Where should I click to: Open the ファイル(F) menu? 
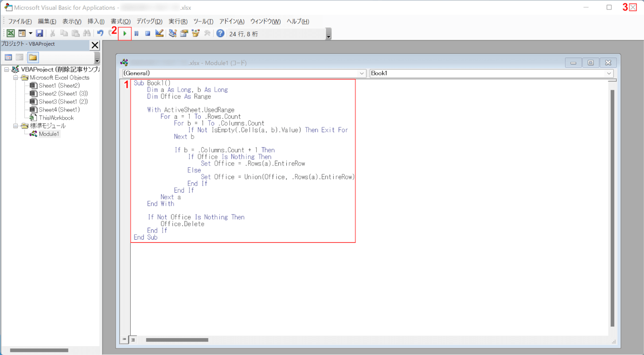point(20,21)
